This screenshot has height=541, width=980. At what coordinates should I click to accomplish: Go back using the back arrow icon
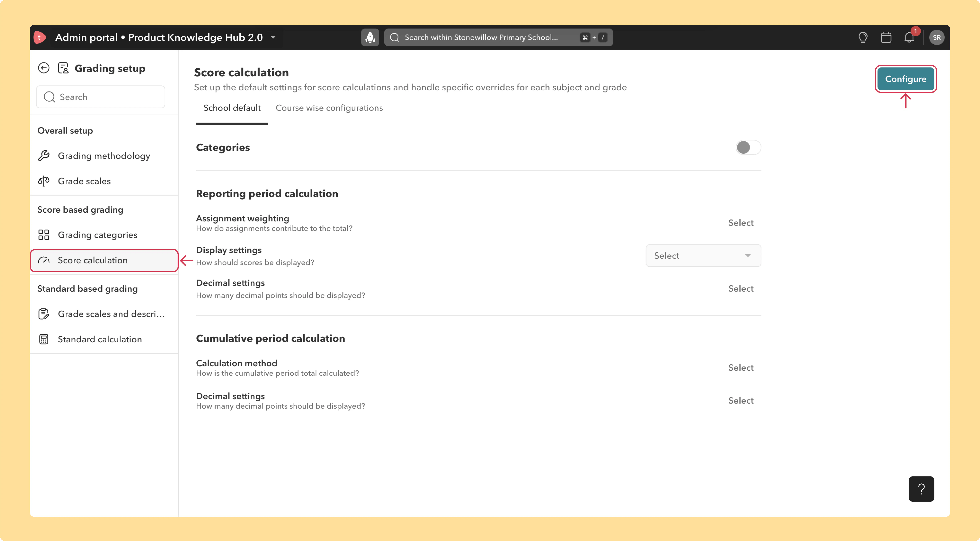tap(44, 68)
